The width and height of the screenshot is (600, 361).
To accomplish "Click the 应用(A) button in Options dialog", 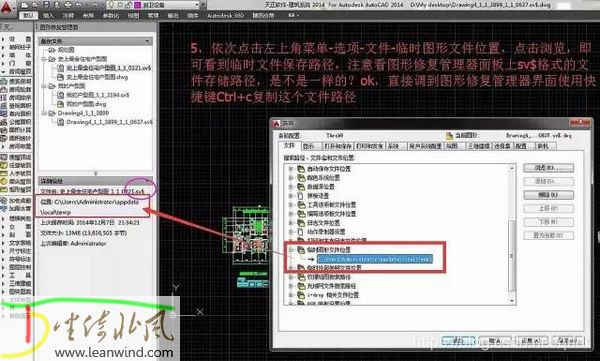I will [532, 340].
